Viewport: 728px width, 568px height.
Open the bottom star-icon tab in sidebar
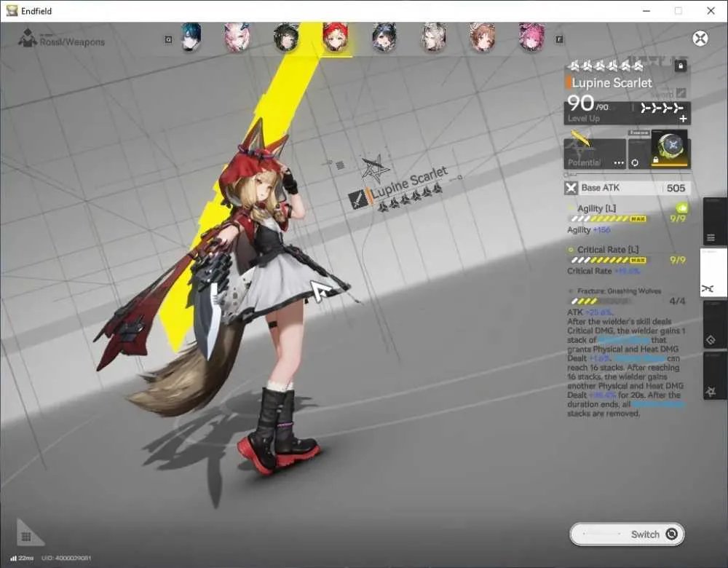pos(711,393)
